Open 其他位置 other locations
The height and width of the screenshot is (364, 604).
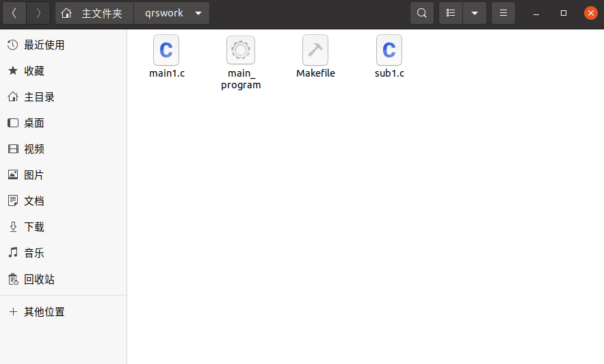(x=63, y=311)
